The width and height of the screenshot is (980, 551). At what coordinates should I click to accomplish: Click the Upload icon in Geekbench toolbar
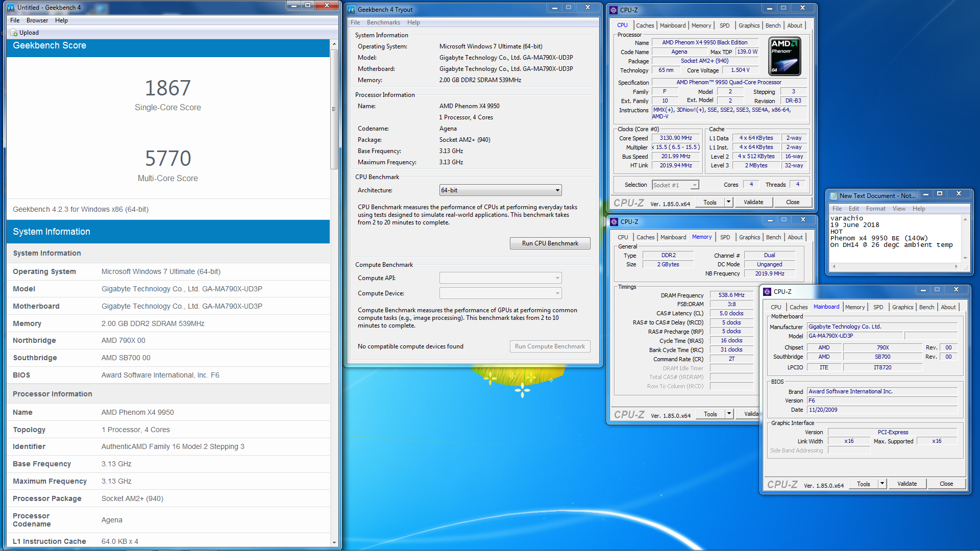click(x=14, y=33)
